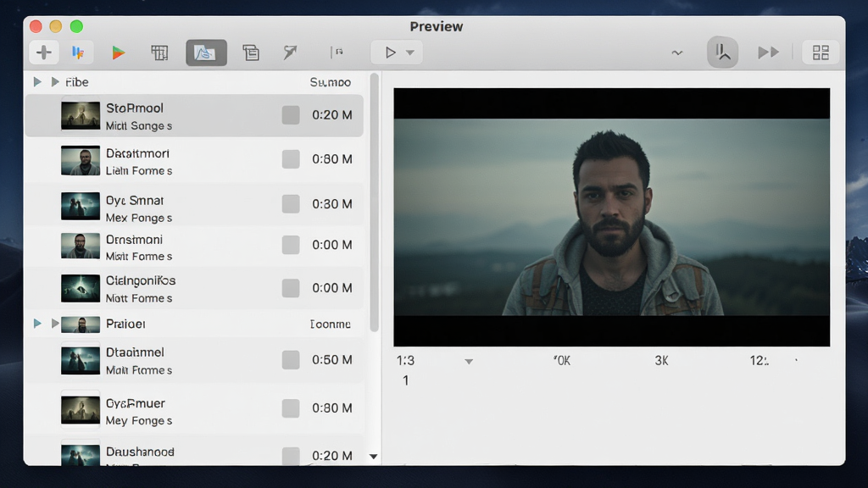Select the StoRmool title text

pyautogui.click(x=135, y=108)
